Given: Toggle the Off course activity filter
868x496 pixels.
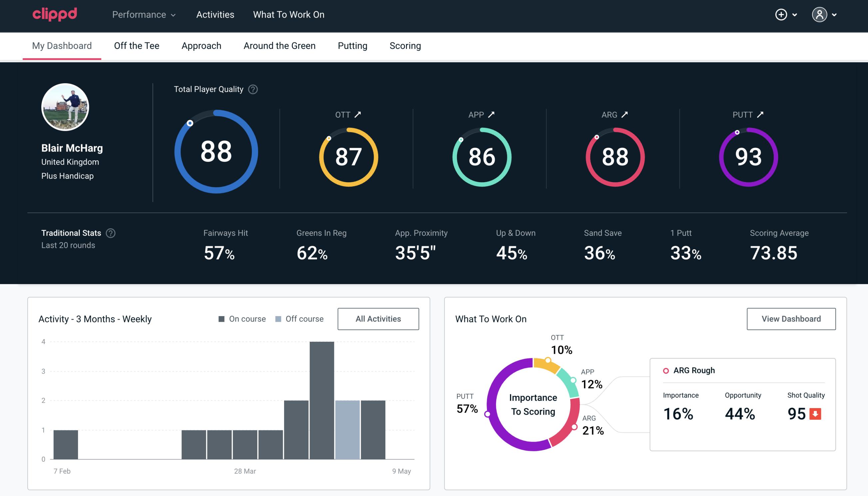Looking at the screenshot, I should [300, 318].
